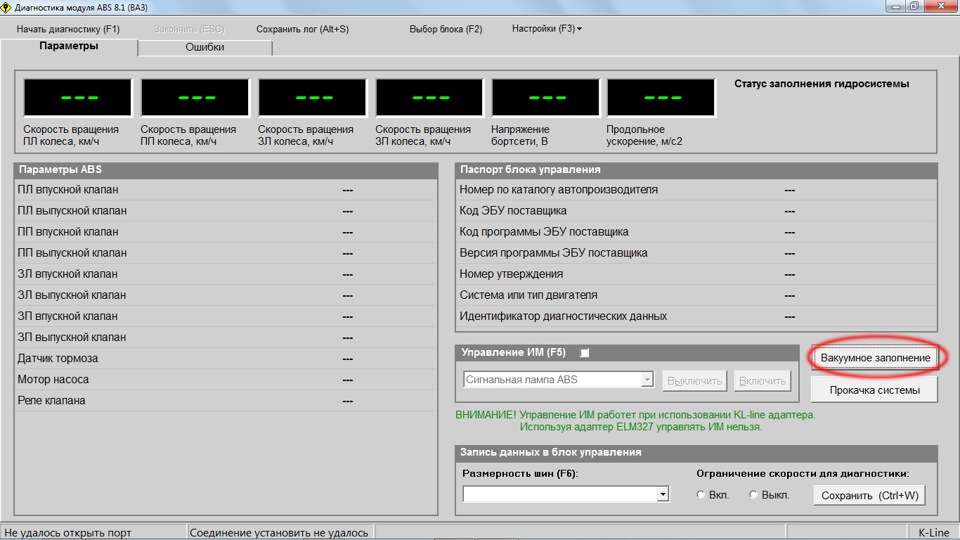The height and width of the screenshot is (540, 960).
Task: Click Сохранить лог (Alt+S)
Action: coord(302,29)
